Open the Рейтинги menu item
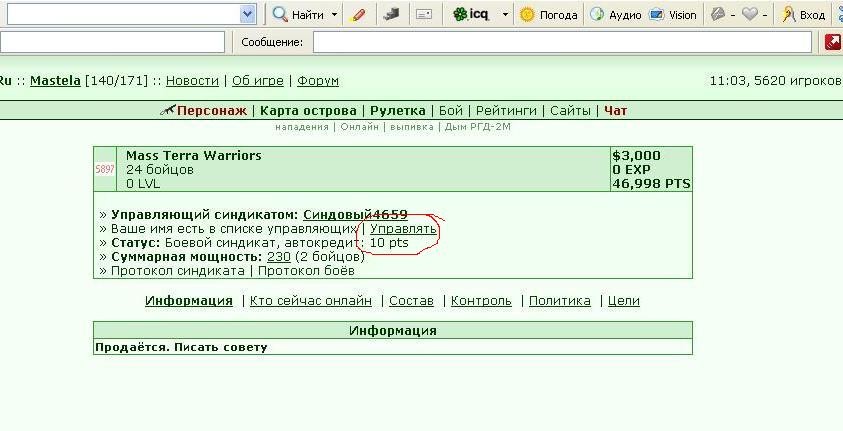 point(506,111)
